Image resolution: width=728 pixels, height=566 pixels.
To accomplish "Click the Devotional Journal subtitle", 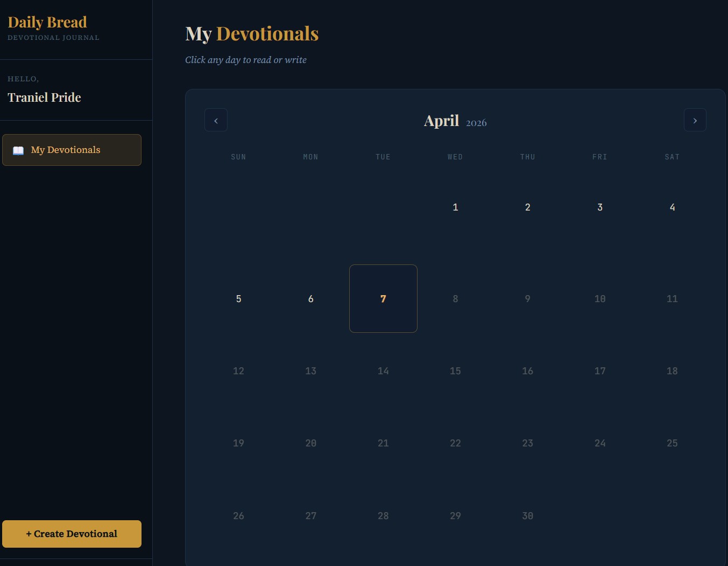I will (x=53, y=38).
